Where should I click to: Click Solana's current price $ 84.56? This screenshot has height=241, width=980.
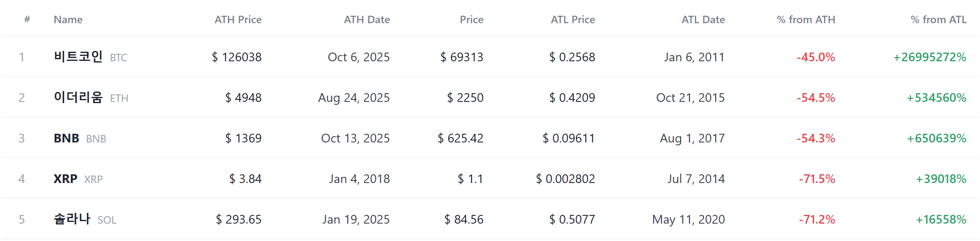(x=464, y=219)
